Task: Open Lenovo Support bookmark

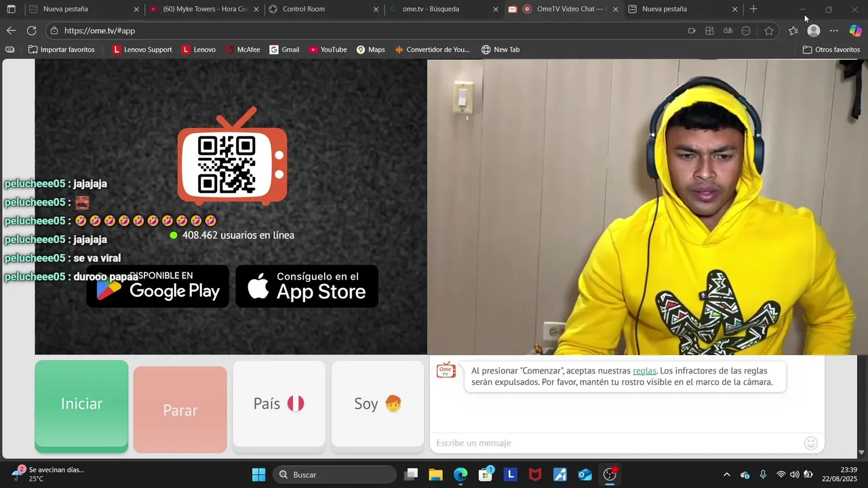Action: point(142,49)
